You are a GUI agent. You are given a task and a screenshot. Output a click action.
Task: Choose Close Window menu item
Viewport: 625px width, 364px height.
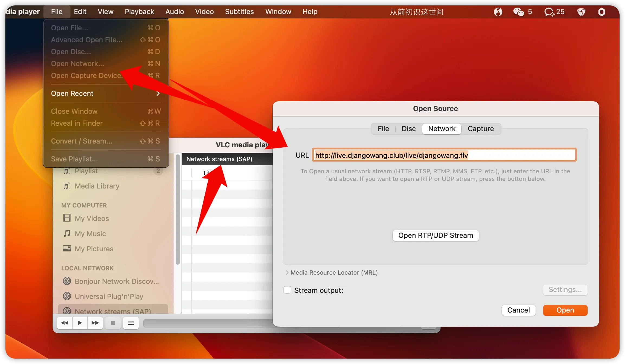(106, 111)
